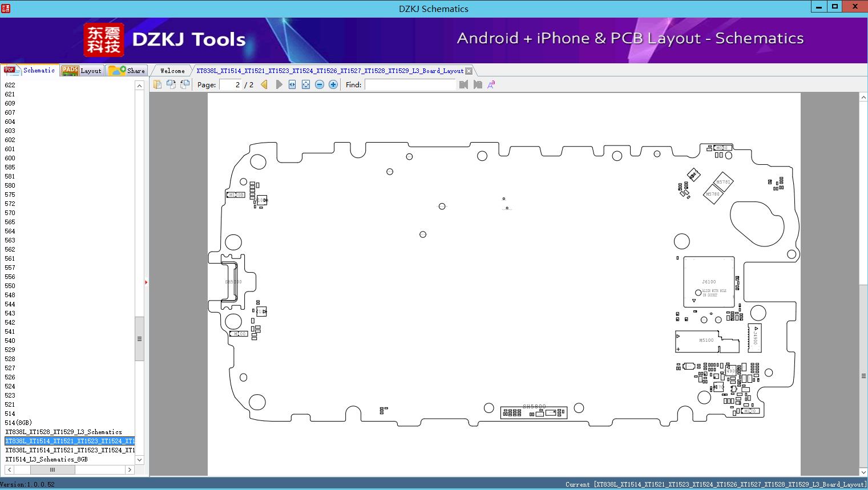Click the find previous match icon
The height and width of the screenshot is (490, 868).
tap(463, 84)
